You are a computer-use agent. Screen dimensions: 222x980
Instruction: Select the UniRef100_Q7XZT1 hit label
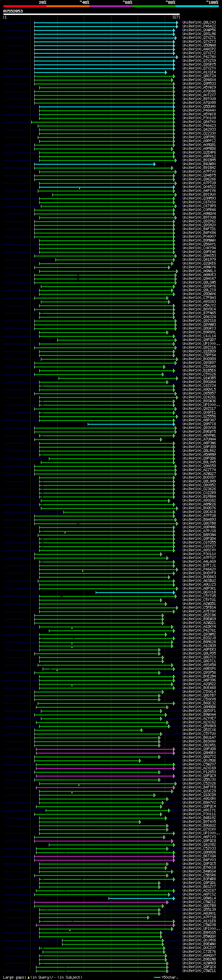pos(199,38)
